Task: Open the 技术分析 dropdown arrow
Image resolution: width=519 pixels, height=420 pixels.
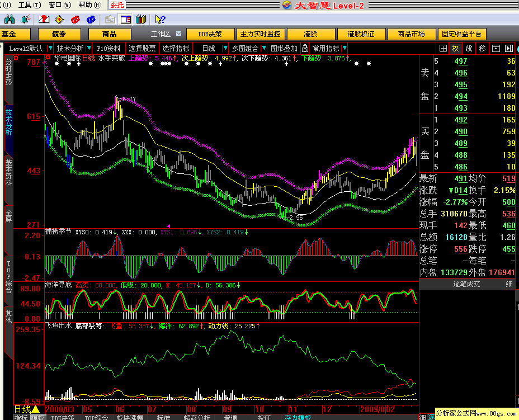Action: click(x=88, y=48)
